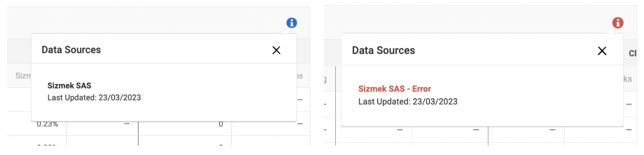Click the truncated ps header text

coord(299,76)
